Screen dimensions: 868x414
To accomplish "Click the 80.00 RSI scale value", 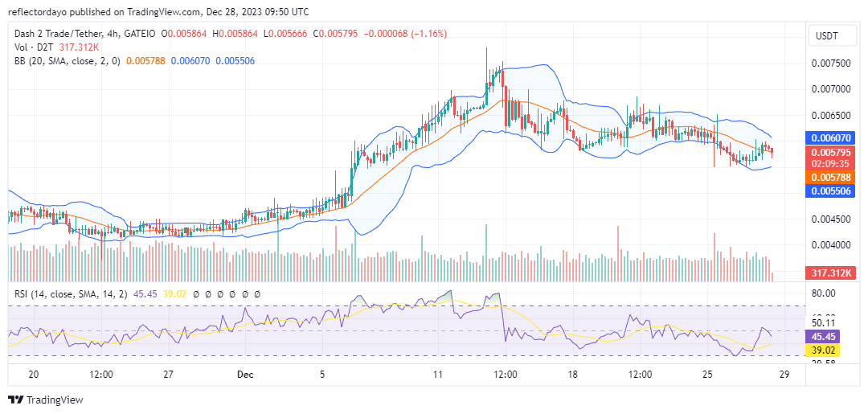I will (823, 293).
